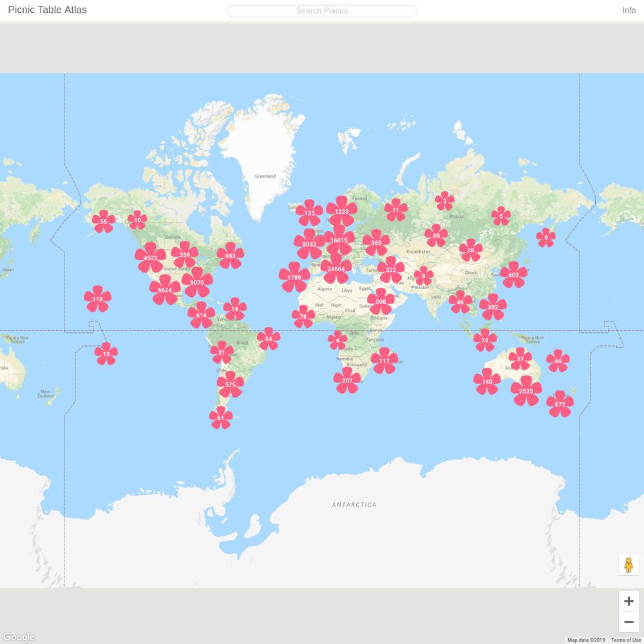
Task: Open the 46 cluster marker
Action: pyautogui.click(x=460, y=302)
